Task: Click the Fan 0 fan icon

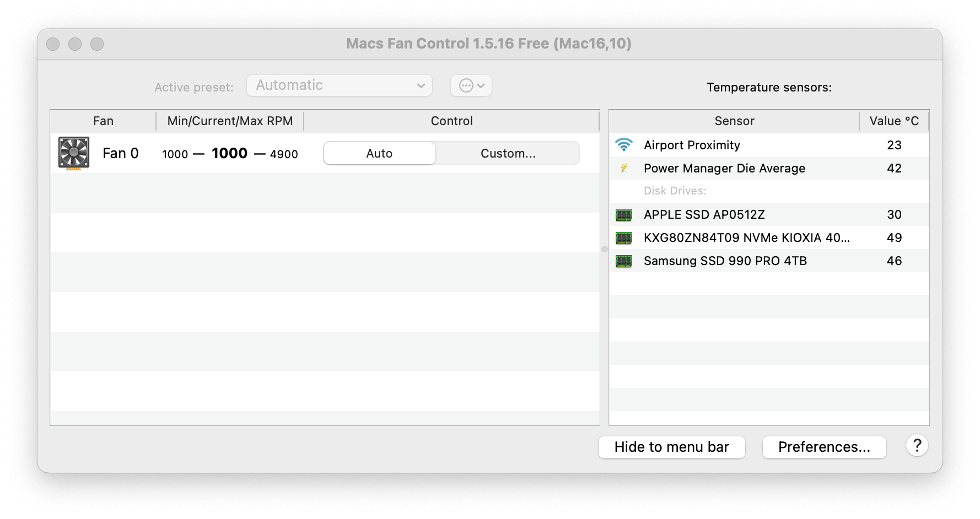Action: tap(74, 153)
